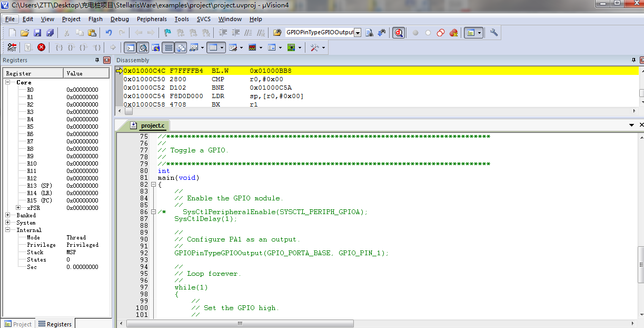This screenshot has width=644, height=328.
Task: Insert breakpoint red-circle icon
Action: (415, 33)
